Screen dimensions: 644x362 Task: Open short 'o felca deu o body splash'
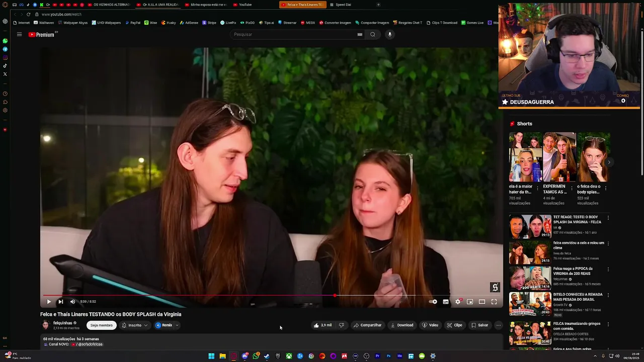pyautogui.click(x=594, y=157)
